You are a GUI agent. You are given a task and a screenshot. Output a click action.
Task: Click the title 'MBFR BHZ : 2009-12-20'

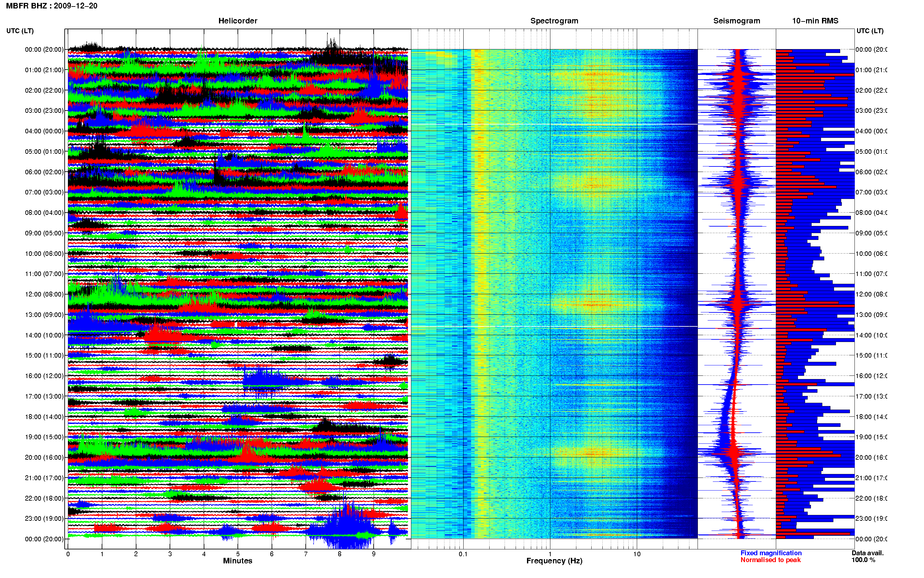click(52, 6)
